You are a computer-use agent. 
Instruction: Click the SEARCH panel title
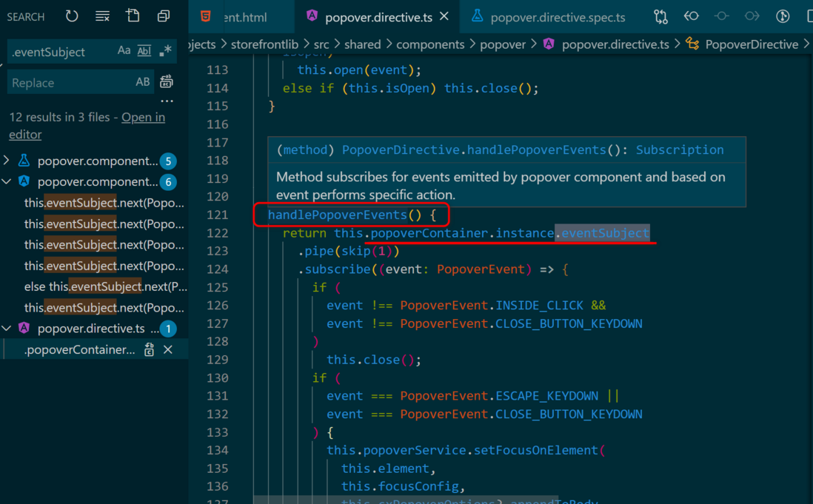point(25,16)
